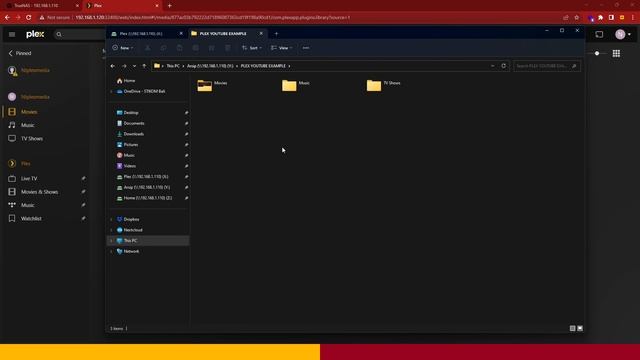Image resolution: width=640 pixels, height=360 pixels.
Task: Expand the This PC tree node
Action: [x=111, y=240]
